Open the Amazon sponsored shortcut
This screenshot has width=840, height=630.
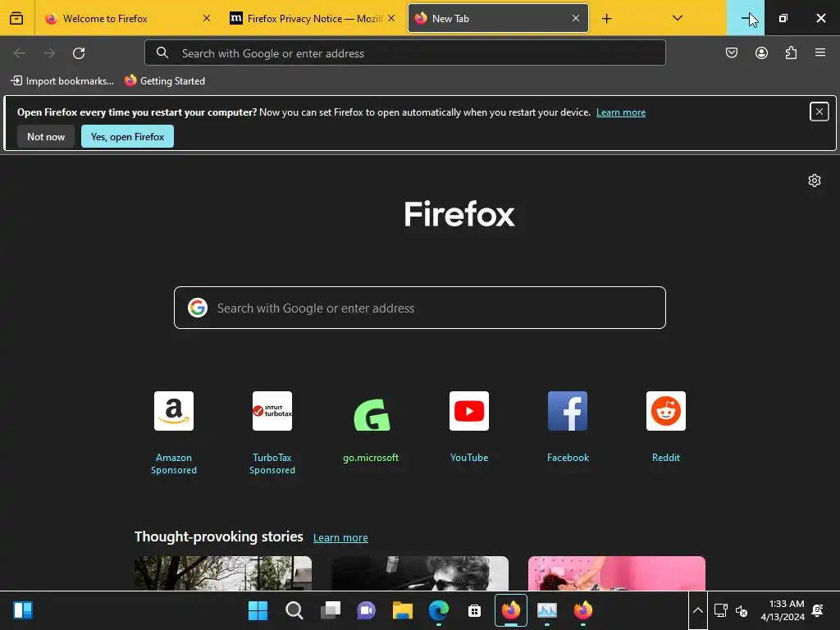point(174,433)
